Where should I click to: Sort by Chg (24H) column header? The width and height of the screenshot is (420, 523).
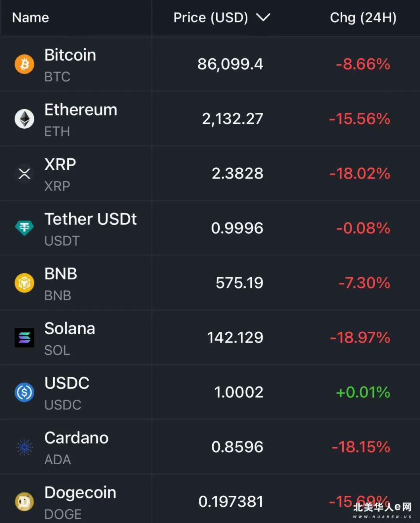(x=363, y=17)
